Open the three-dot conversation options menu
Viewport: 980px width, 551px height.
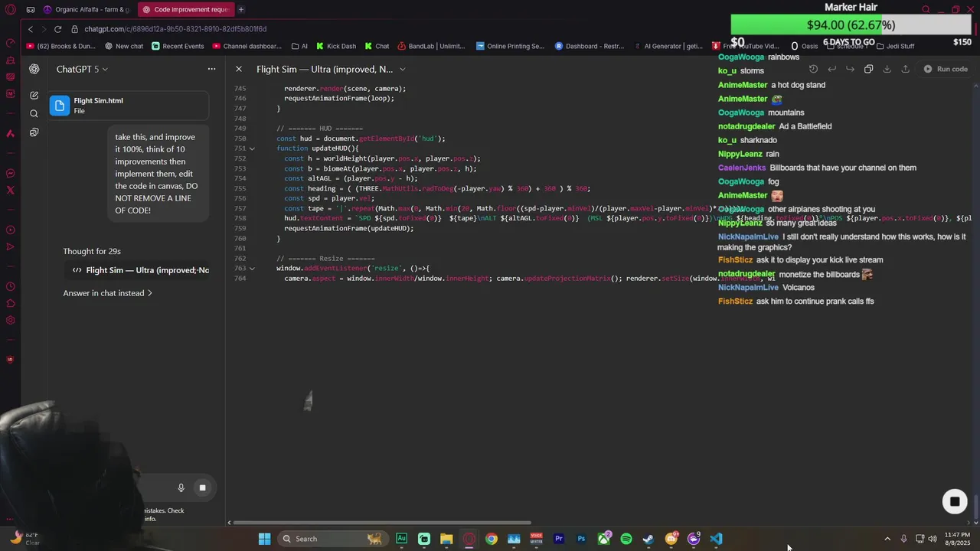coord(211,69)
